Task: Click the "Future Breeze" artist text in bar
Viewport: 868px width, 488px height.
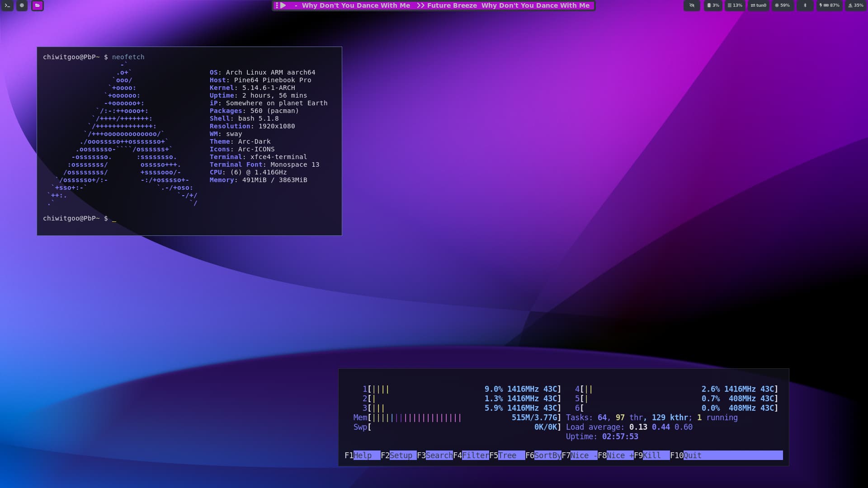Action: tap(452, 5)
